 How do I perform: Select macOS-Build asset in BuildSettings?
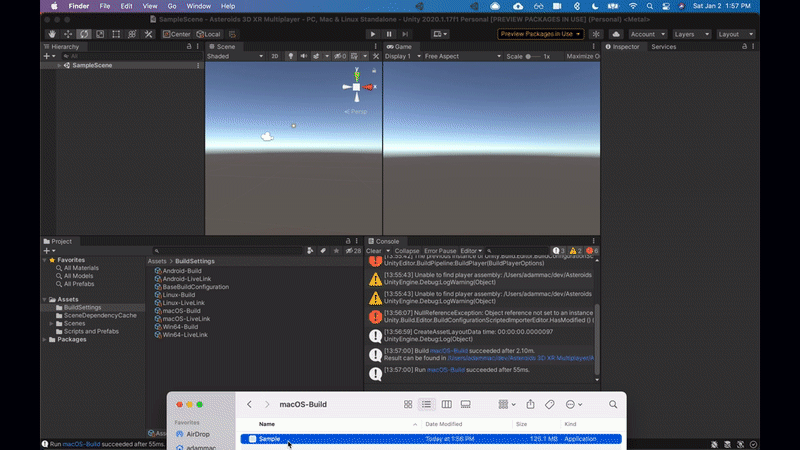coord(180,310)
